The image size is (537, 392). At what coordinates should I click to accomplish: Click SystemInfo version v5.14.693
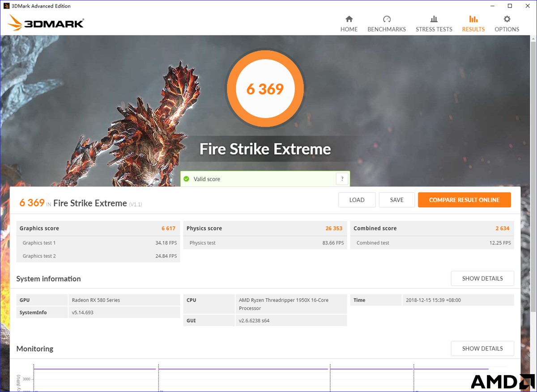tap(82, 312)
